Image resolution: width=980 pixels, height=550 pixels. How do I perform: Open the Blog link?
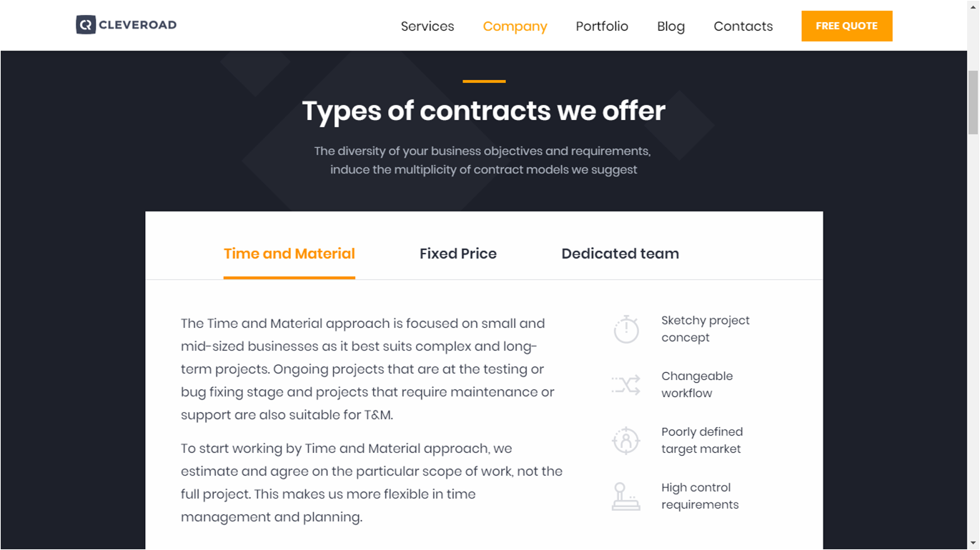(x=670, y=26)
